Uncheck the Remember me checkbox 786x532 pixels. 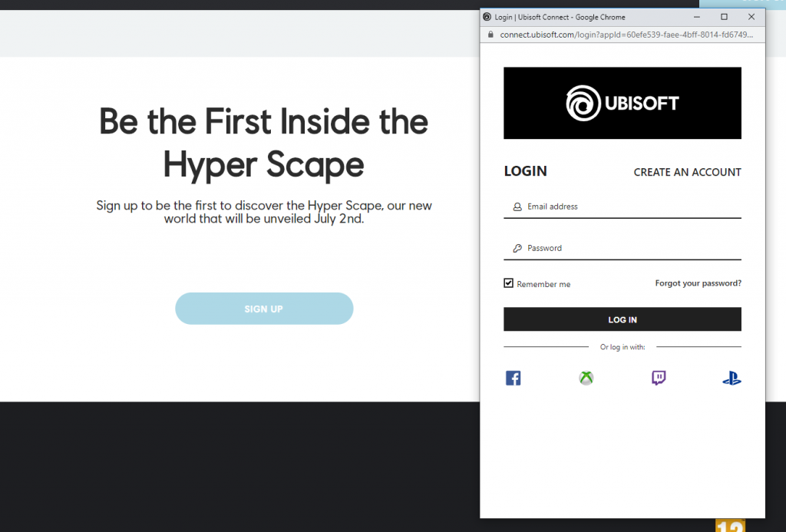tap(508, 283)
